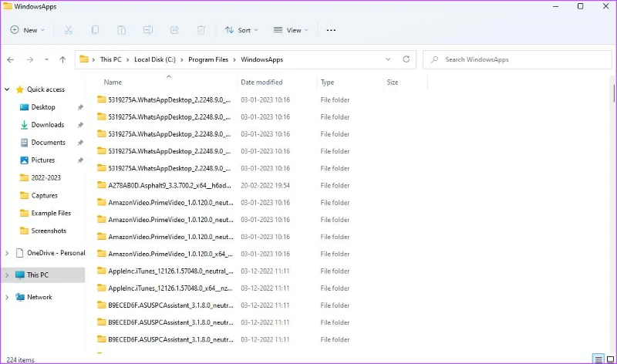Click the Asphalt9 folder icon
The image size is (617, 364).
pyautogui.click(x=102, y=185)
